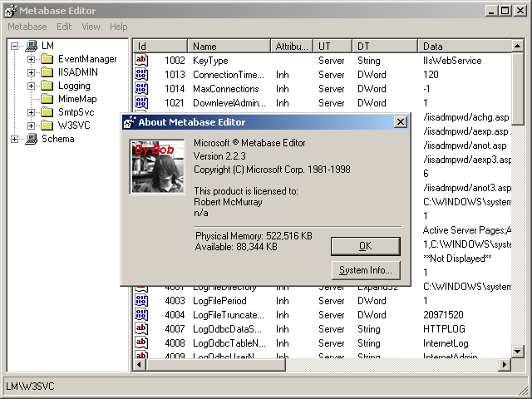Click OK in About dialog

pos(366,246)
